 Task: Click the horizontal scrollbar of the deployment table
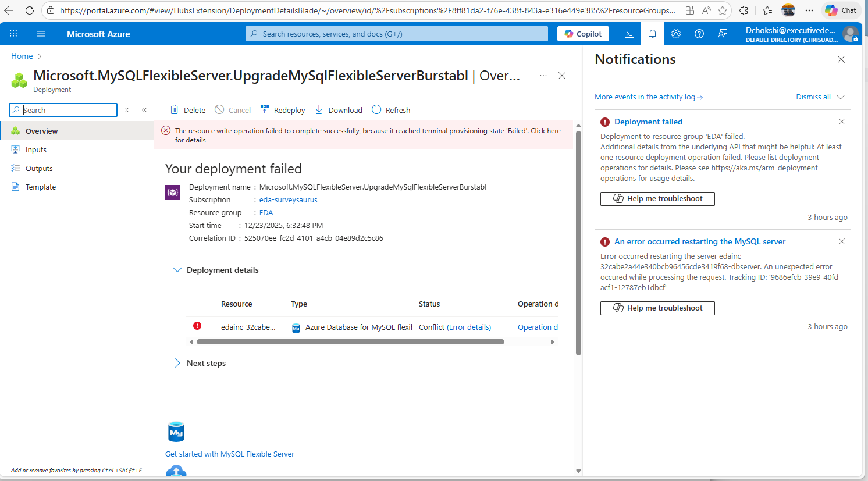click(x=350, y=342)
